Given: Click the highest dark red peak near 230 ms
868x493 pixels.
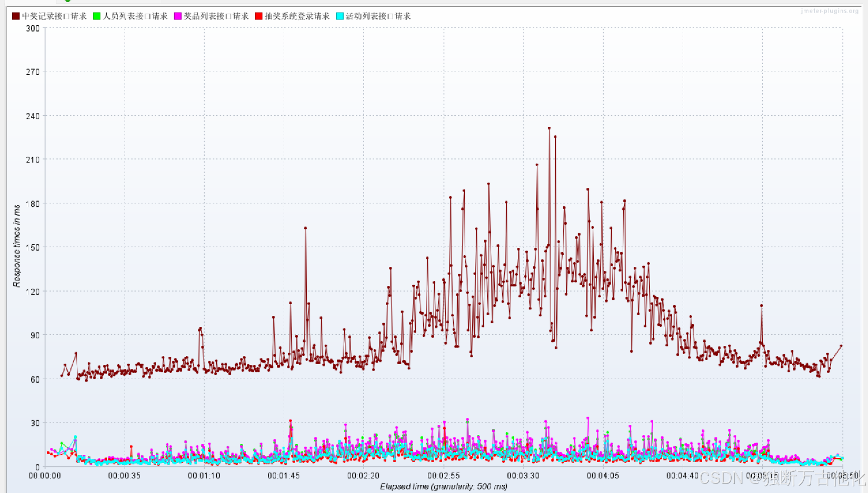Looking at the screenshot, I should click(x=549, y=128).
